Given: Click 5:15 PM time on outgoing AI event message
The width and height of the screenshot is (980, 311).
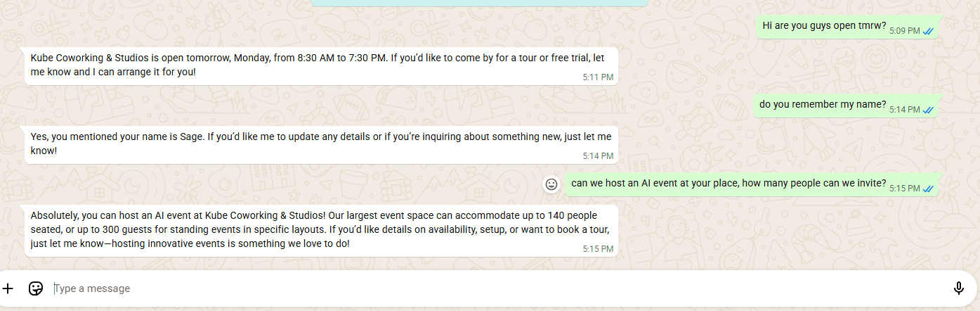Looking at the screenshot, I should (904, 189).
